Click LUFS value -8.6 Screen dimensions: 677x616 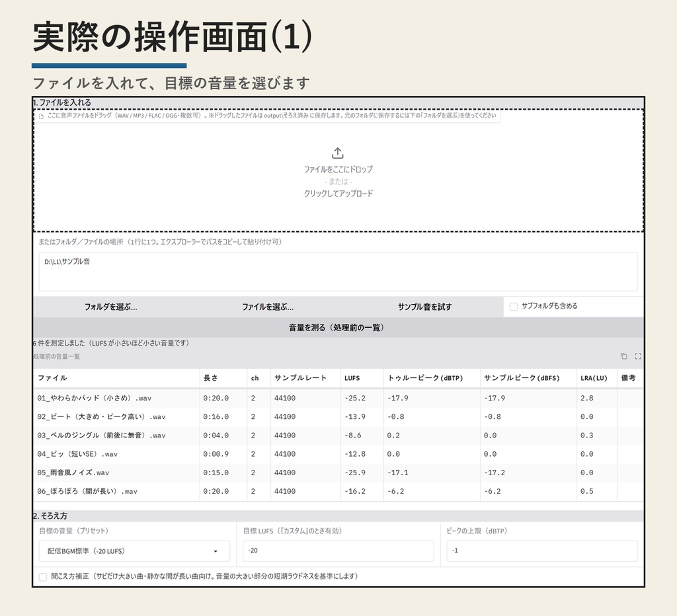[x=353, y=435]
